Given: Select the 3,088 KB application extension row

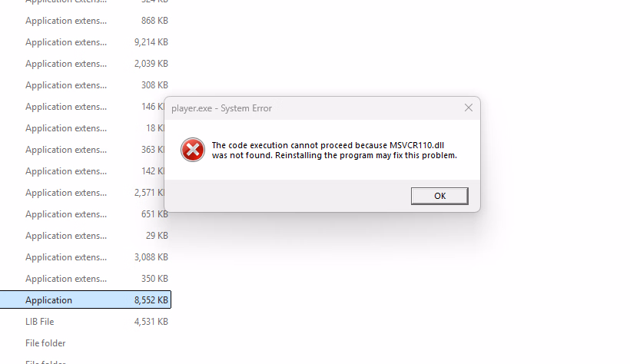Looking at the screenshot, I should pyautogui.click(x=85, y=257).
